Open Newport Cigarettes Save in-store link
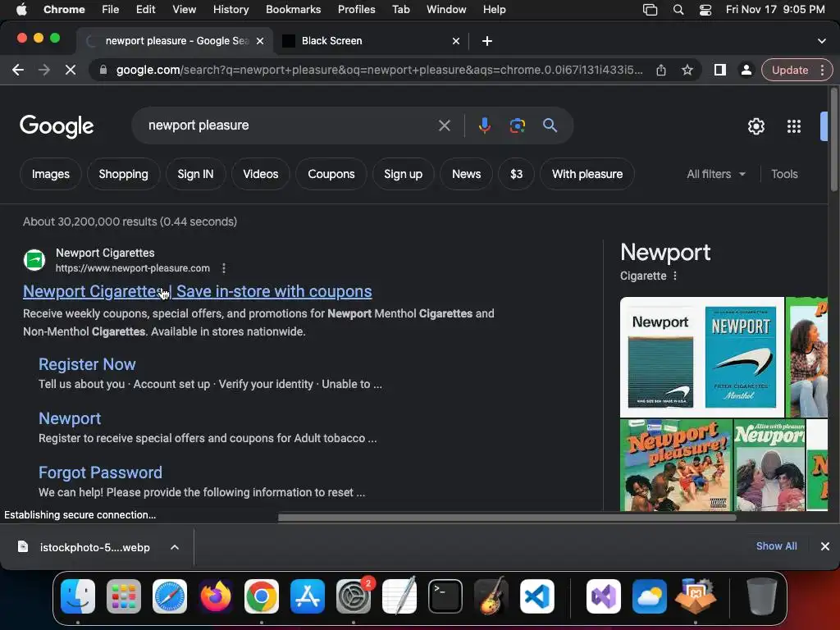This screenshot has height=630, width=840. (x=197, y=291)
